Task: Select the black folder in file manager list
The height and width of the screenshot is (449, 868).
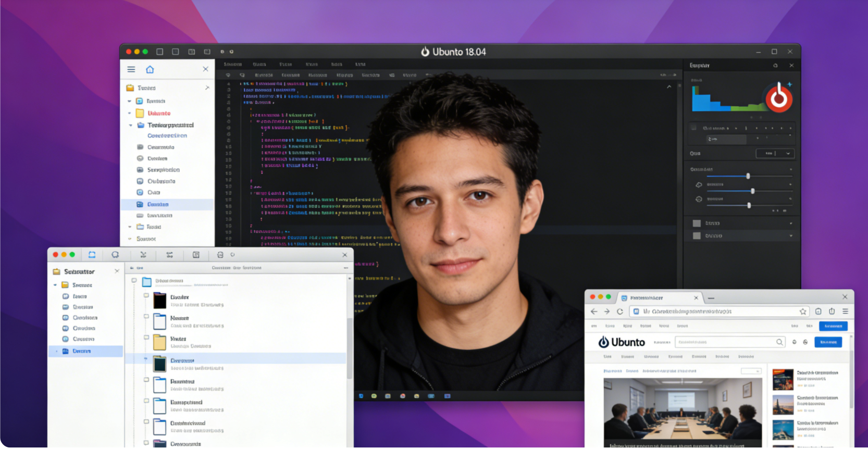Action: click(x=159, y=301)
